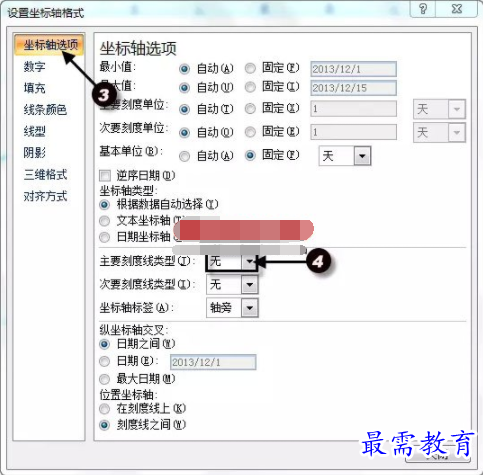This screenshot has width=483, height=475.
Task: Choose 日期坐标轴 axis type
Action: tap(104, 237)
